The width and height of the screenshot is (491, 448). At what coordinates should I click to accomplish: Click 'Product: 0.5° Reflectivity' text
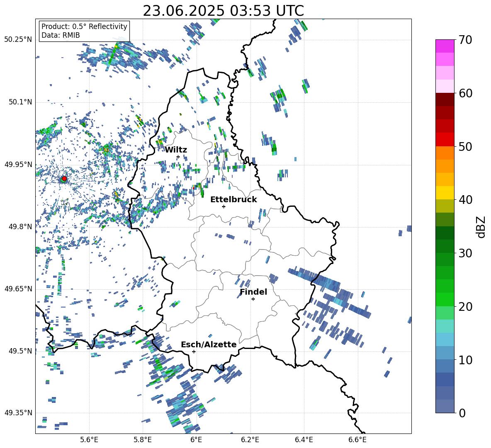click(x=84, y=26)
